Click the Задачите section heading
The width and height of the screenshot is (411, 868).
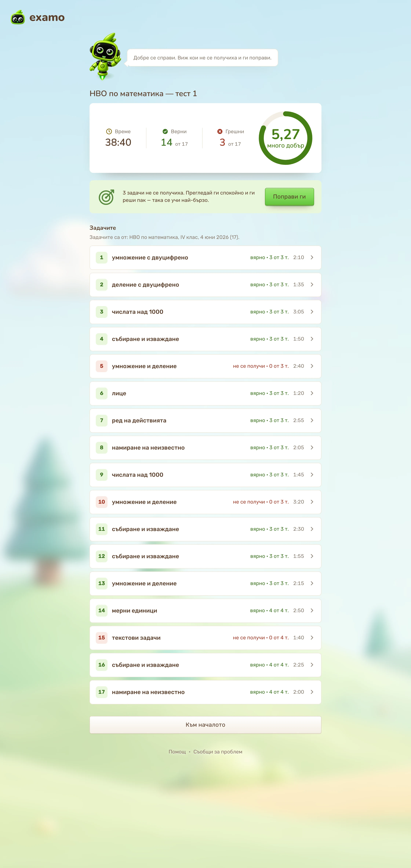point(103,228)
